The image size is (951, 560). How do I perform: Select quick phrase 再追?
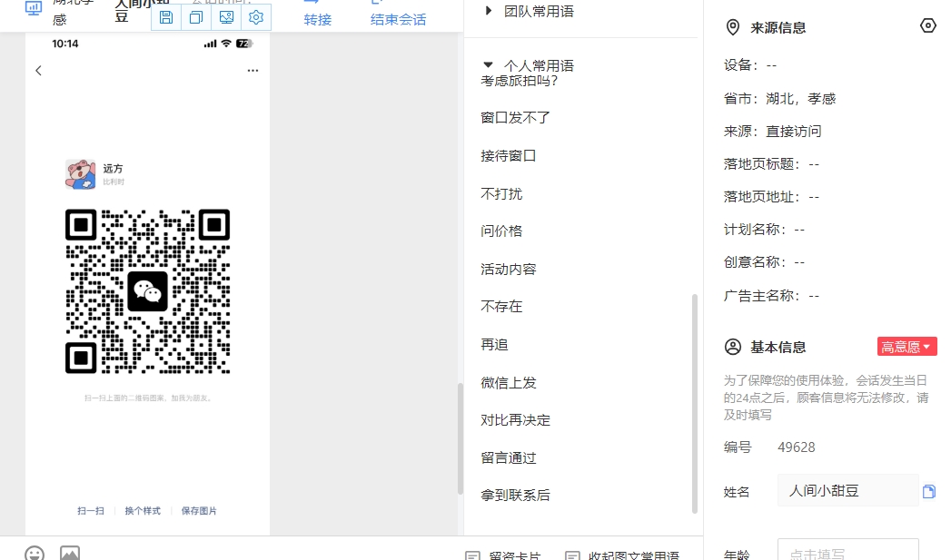tap(494, 345)
